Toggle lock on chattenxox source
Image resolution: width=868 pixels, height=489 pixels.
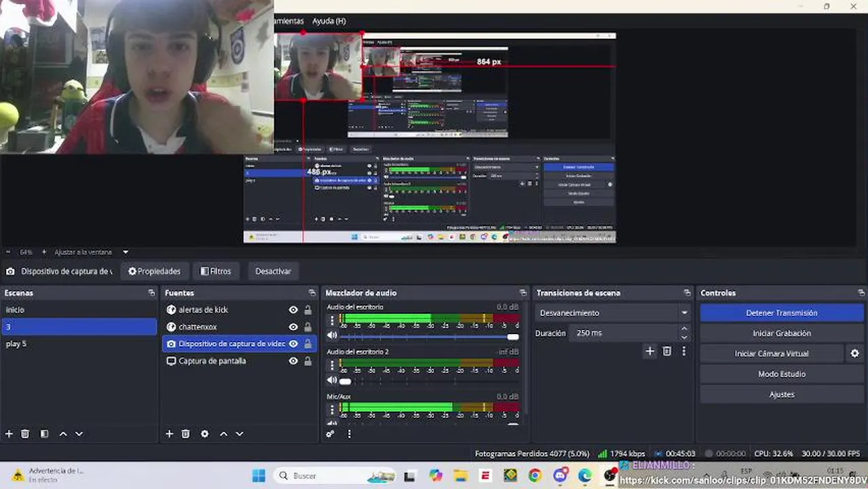pos(308,327)
